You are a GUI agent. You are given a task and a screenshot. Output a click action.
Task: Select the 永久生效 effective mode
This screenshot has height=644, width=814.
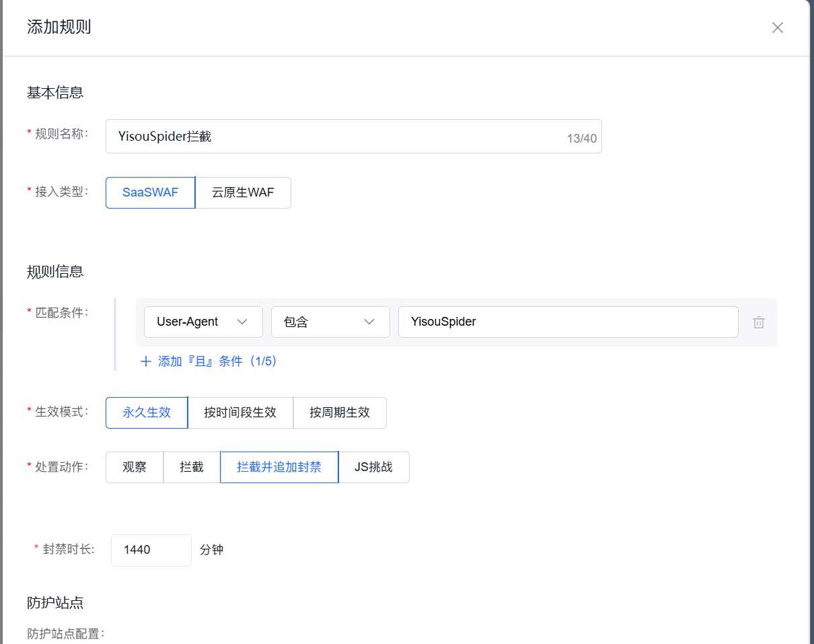(x=146, y=413)
